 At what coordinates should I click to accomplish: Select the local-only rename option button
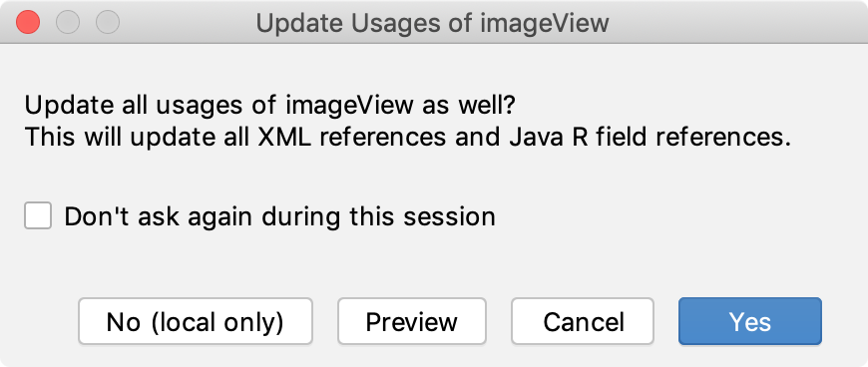196,321
